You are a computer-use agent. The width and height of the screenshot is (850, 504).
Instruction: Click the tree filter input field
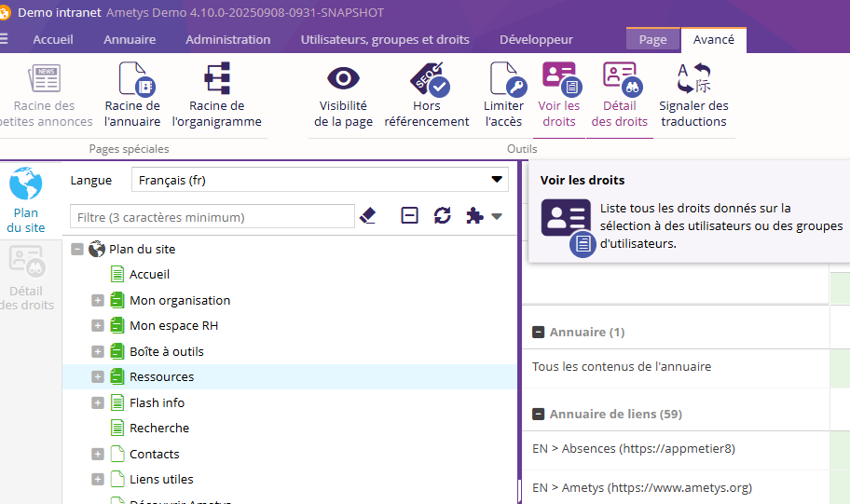pos(212,217)
